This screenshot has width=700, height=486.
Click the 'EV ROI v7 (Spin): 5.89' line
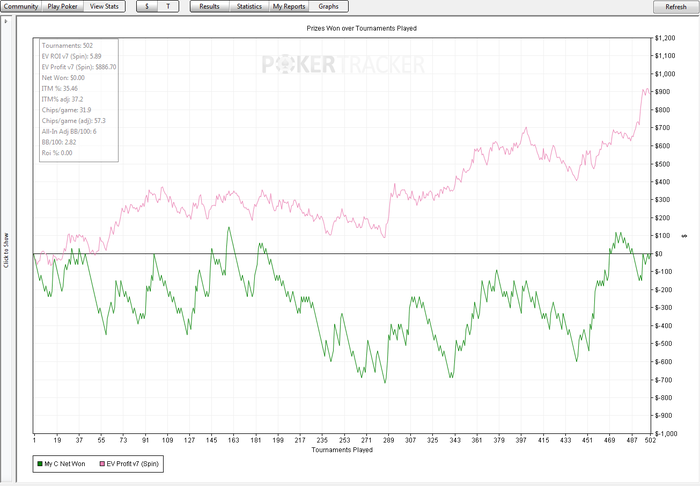point(71,56)
